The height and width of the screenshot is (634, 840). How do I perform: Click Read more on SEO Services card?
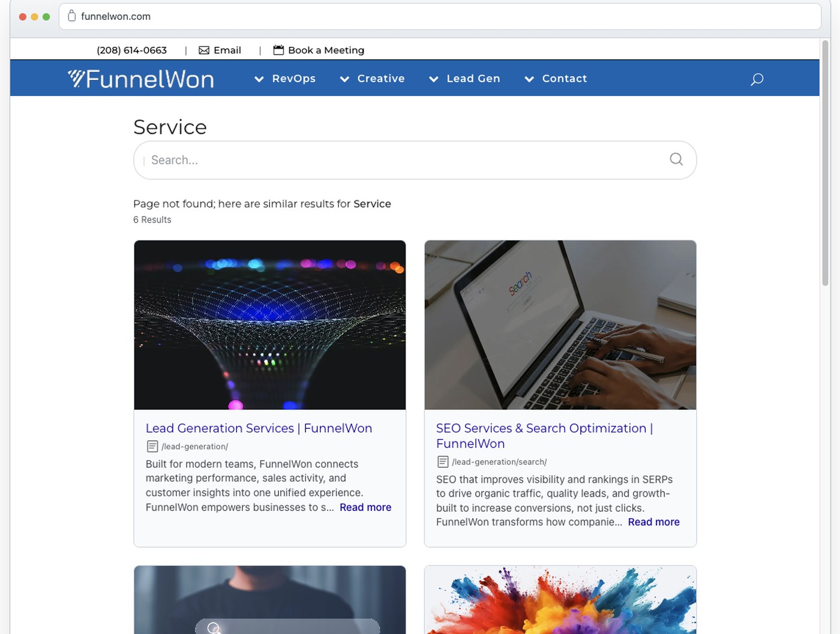pos(653,522)
